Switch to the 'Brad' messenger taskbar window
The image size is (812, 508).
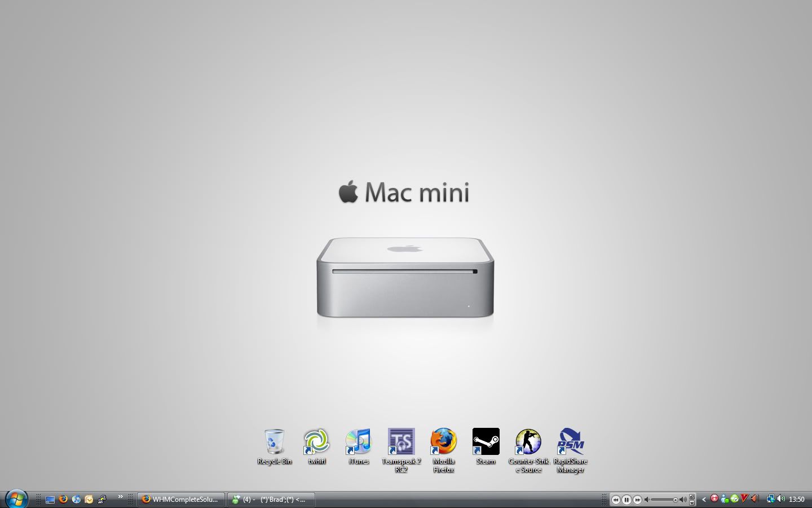pyautogui.click(x=271, y=500)
